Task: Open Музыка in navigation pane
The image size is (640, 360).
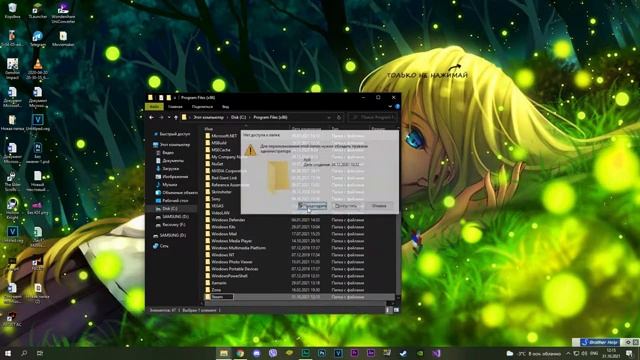Action: click(167, 184)
